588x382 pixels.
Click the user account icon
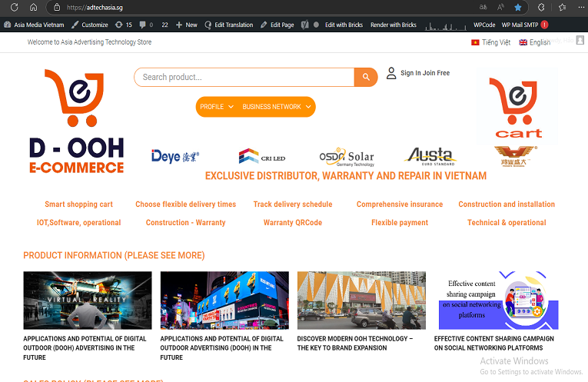point(391,73)
